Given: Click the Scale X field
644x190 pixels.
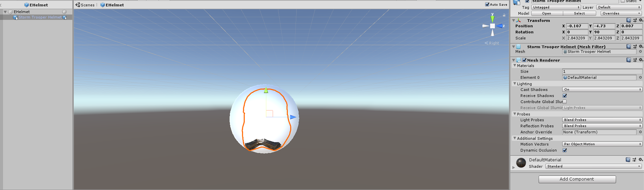Looking at the screenshot, I should tap(577, 38).
